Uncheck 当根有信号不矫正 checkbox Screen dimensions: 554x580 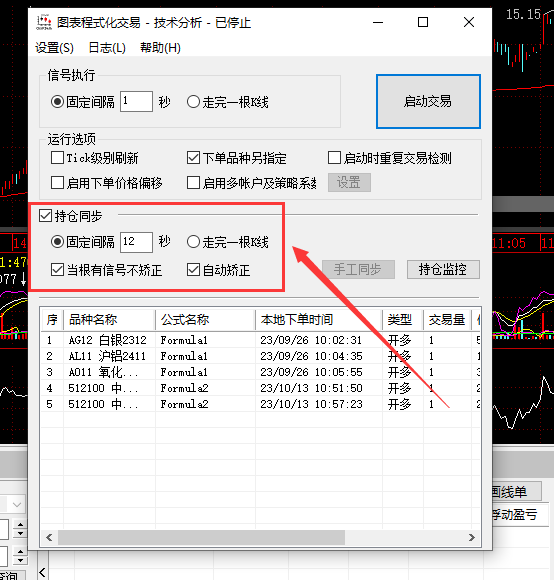[57, 270]
